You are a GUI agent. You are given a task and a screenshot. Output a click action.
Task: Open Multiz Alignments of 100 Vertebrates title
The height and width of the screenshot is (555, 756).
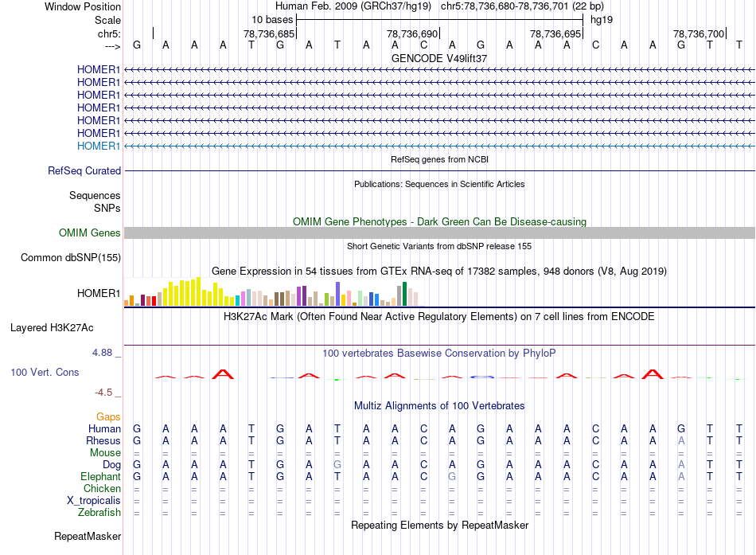(439, 406)
